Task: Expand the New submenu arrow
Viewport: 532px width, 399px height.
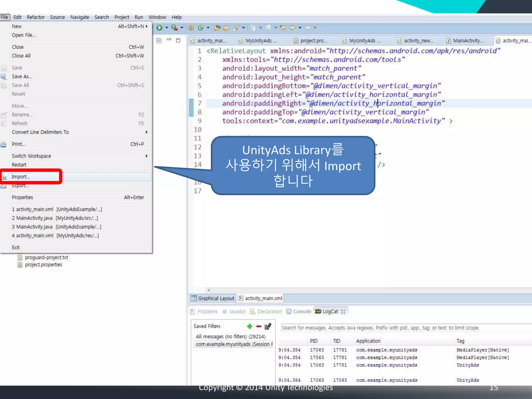Action: tap(147, 26)
